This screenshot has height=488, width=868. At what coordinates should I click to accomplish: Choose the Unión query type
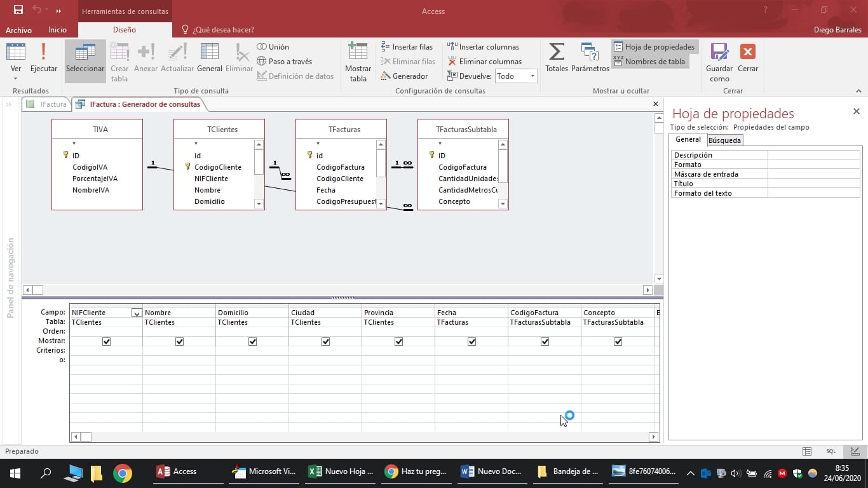point(273,47)
